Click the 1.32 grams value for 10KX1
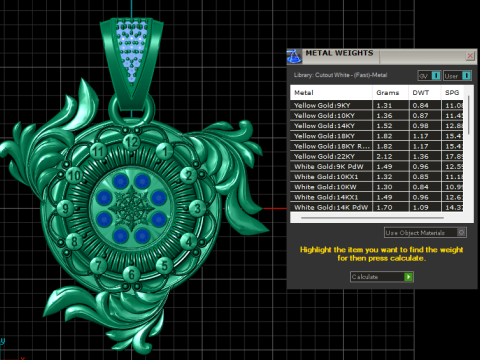 (x=384, y=177)
